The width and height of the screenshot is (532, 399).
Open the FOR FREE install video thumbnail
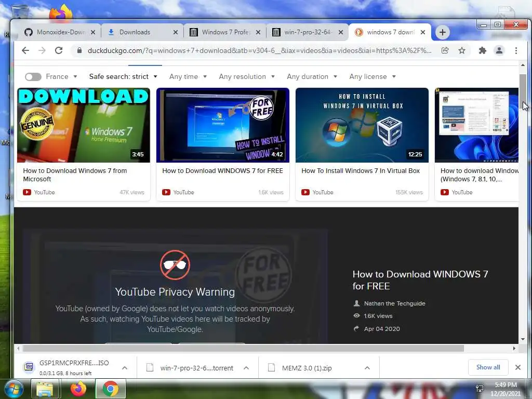(x=222, y=125)
